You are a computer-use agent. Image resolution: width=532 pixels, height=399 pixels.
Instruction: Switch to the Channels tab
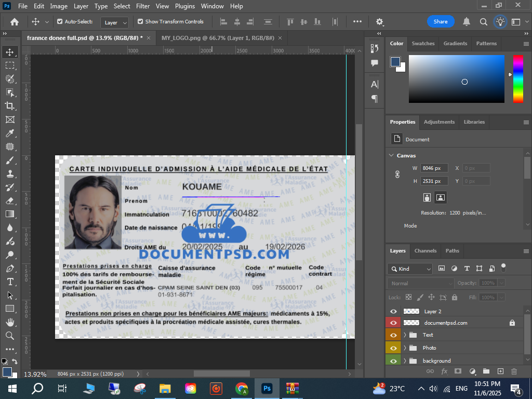[425, 251]
